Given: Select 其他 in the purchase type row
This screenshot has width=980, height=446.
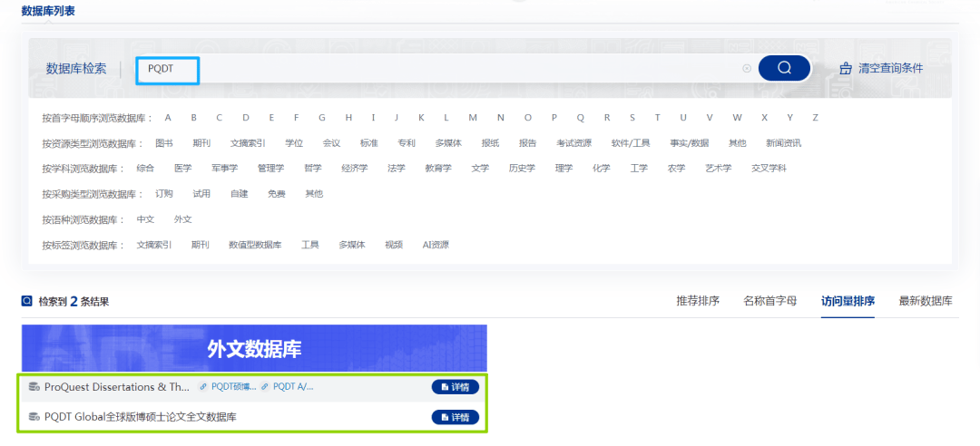Looking at the screenshot, I should pyautogui.click(x=314, y=194).
